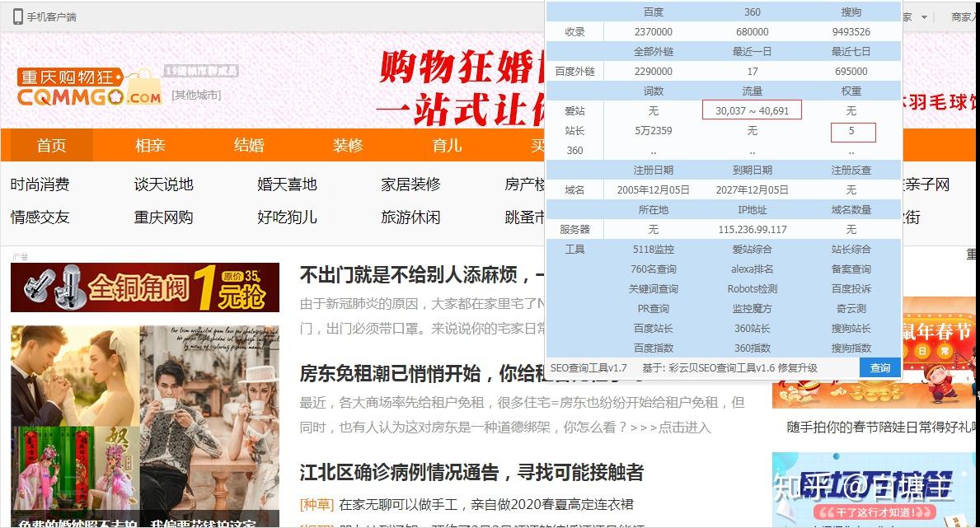Image resolution: width=980 pixels, height=528 pixels.
Task: Open the 亲子网 link
Action: point(927,185)
